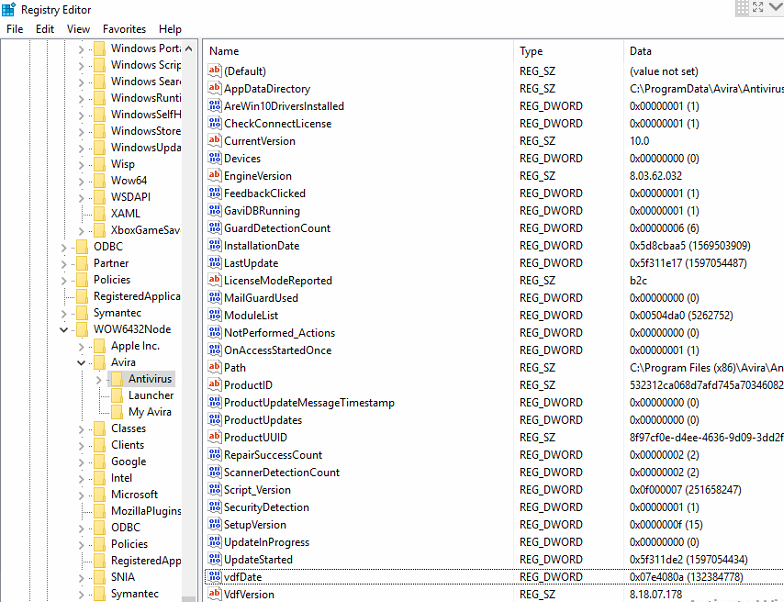Sort values by Name column header
Viewport: 784px width, 602px height.
click(358, 51)
